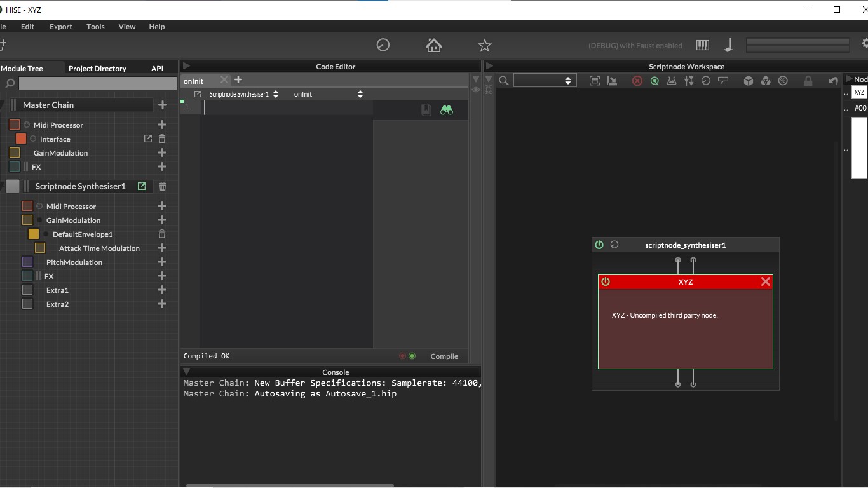Switch to the Project Directory tab
The width and height of the screenshot is (868, 488).
(98, 68)
